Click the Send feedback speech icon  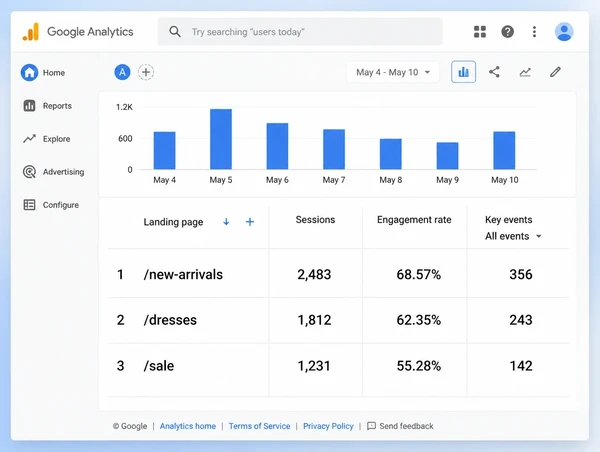tap(371, 426)
